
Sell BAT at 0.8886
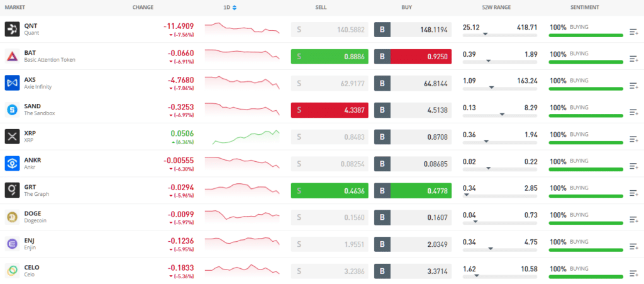(330, 56)
